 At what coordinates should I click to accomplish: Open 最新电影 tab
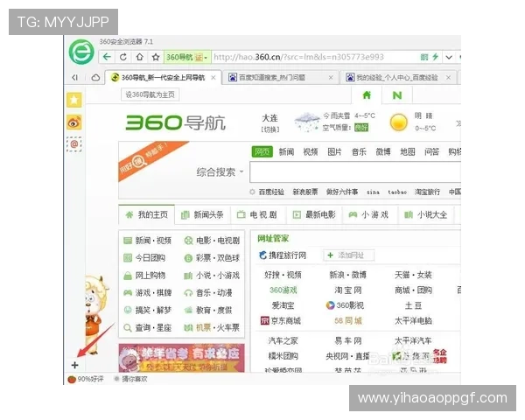[x=314, y=214]
